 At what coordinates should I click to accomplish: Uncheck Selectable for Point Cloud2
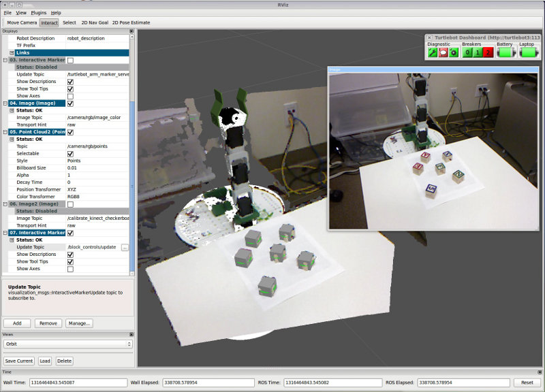pos(70,154)
